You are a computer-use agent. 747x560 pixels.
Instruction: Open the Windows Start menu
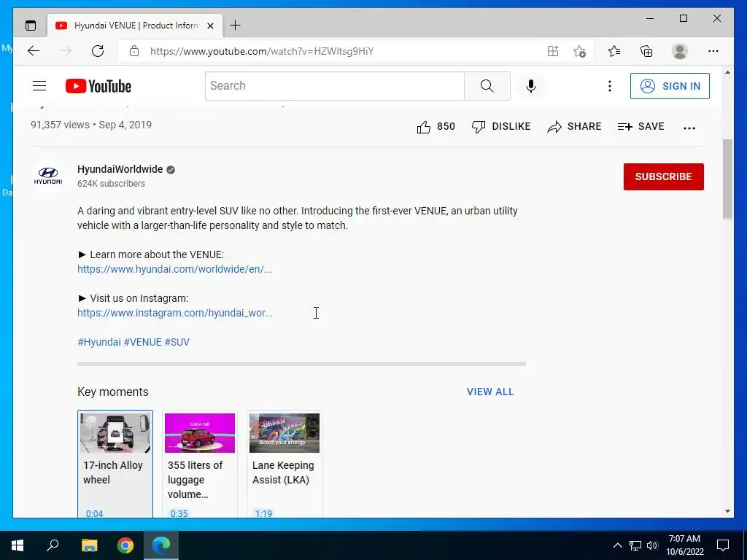[18, 545]
